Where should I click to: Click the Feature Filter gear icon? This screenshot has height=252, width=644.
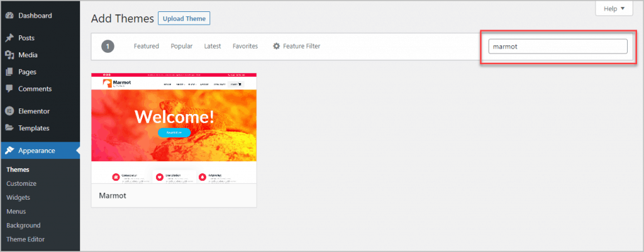[x=276, y=46]
